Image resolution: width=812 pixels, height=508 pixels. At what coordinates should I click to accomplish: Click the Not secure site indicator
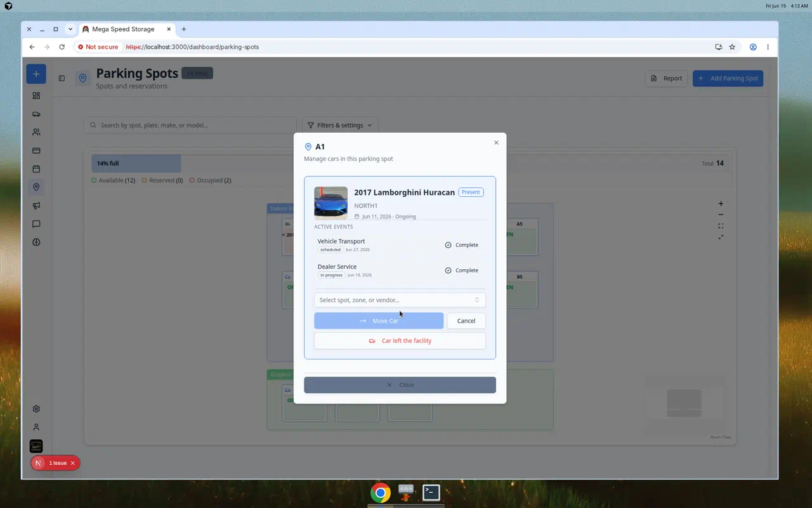(x=98, y=47)
